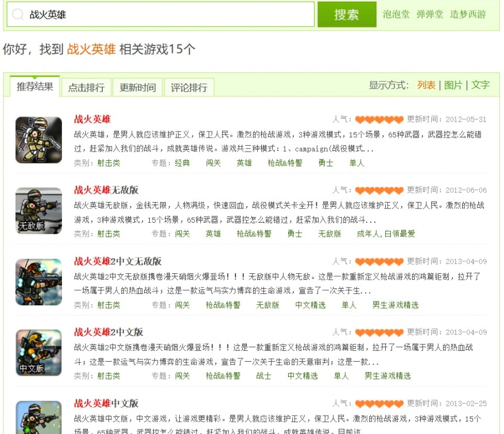Click 射击类 category in 战火英雄无敌版 row
Viewport: 504px width, 434px height.
pyautogui.click(x=108, y=234)
